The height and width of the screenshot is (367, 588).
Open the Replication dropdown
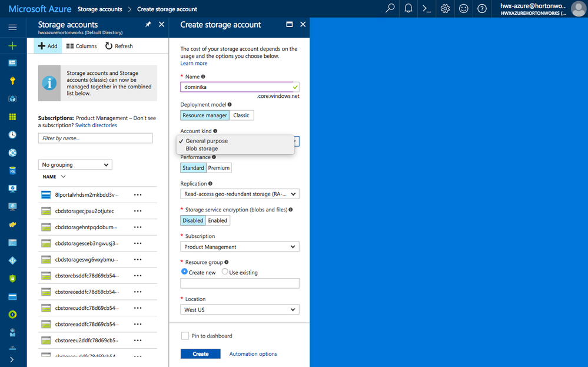pyautogui.click(x=240, y=194)
